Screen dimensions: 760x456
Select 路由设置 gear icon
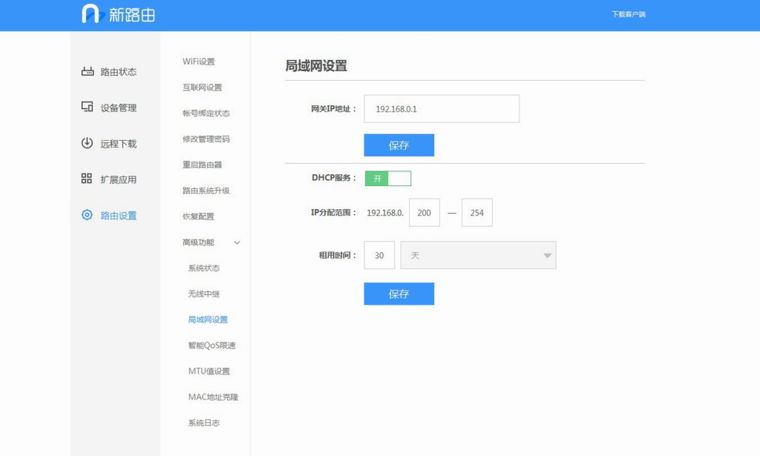coord(87,215)
